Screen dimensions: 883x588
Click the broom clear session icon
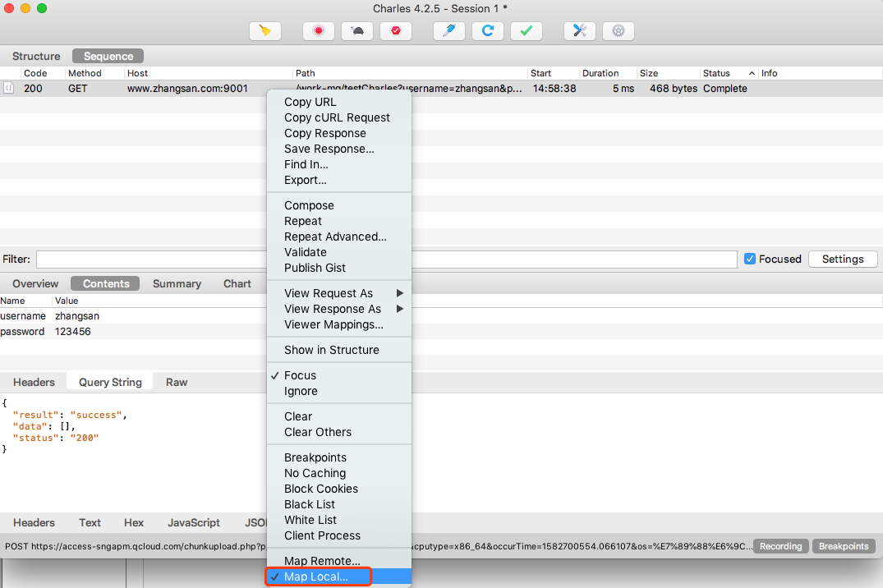[265, 31]
